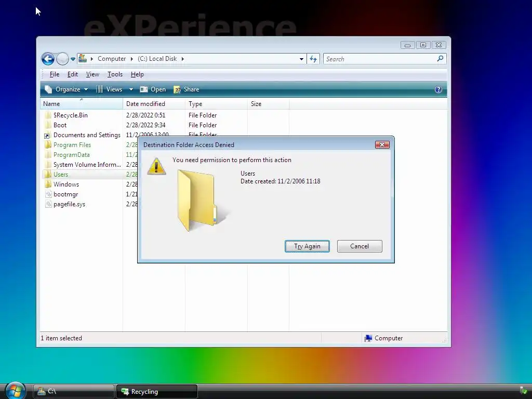The width and height of the screenshot is (532, 399).
Task: Click the warning icon in the dialog
Action: pos(156,166)
